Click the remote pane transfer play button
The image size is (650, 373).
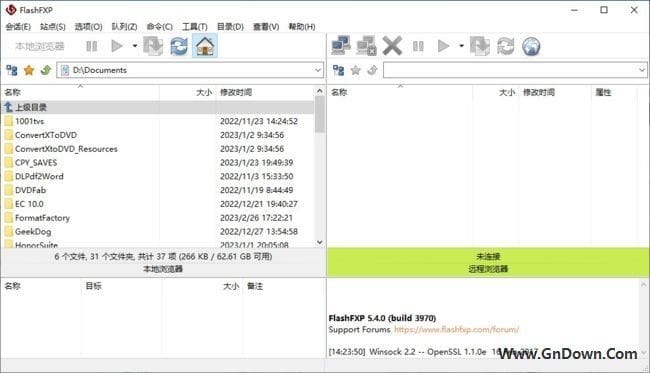[444, 46]
